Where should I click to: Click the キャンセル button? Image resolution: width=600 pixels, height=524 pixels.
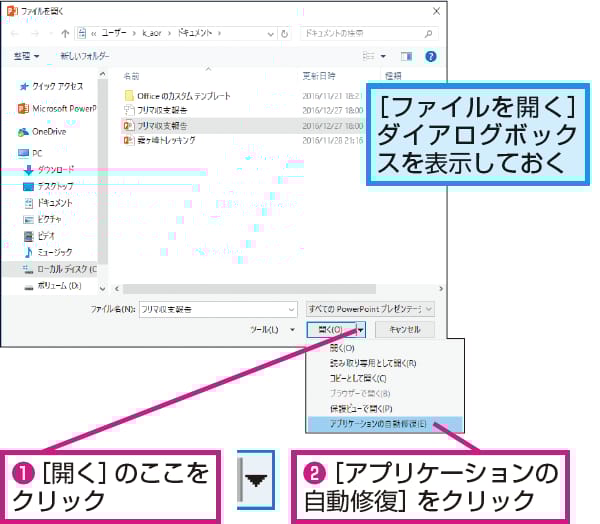click(405, 330)
